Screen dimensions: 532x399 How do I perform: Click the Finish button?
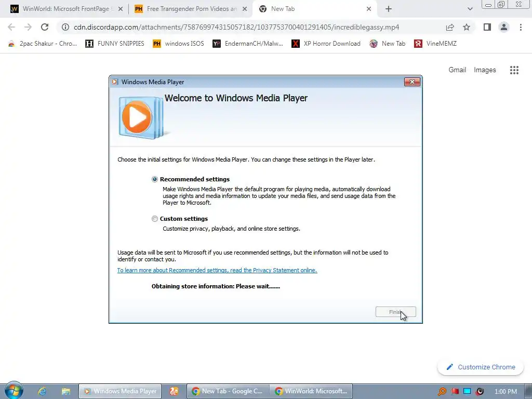point(395,312)
